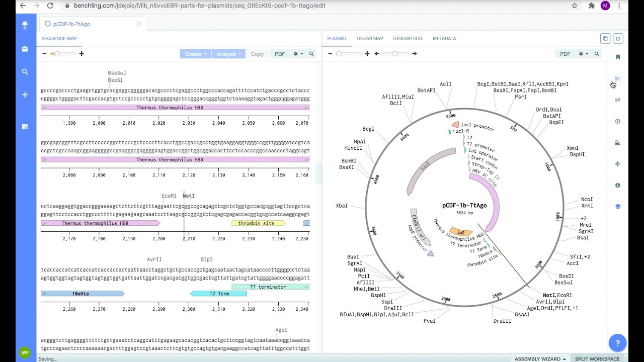Image resolution: width=644 pixels, height=362 pixels.
Task: Open the Benchling home logo
Action: pos(25,26)
